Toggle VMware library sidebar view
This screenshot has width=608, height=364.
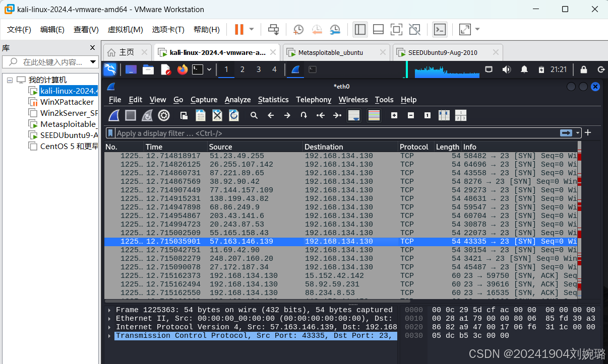360,30
